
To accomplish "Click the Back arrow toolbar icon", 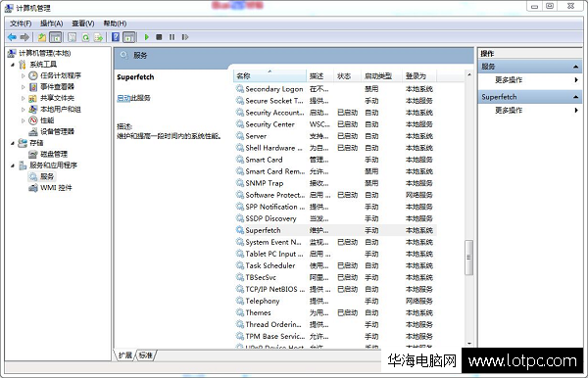I will [12, 37].
